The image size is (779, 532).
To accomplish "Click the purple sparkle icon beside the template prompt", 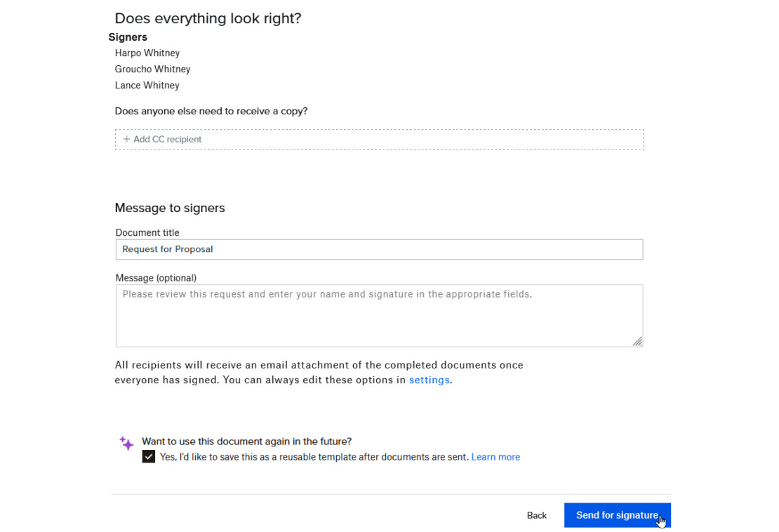I will pyautogui.click(x=126, y=443).
